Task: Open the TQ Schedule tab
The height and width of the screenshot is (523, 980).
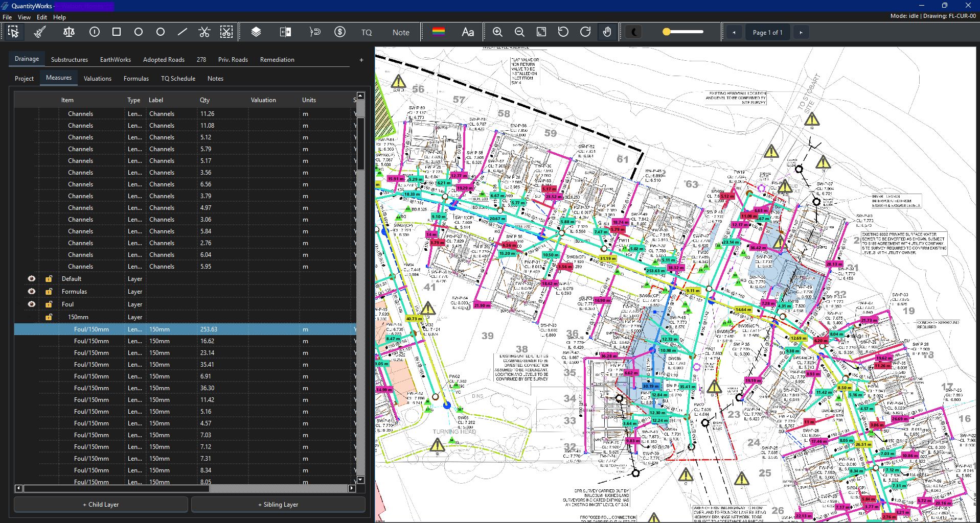Action: click(x=177, y=78)
